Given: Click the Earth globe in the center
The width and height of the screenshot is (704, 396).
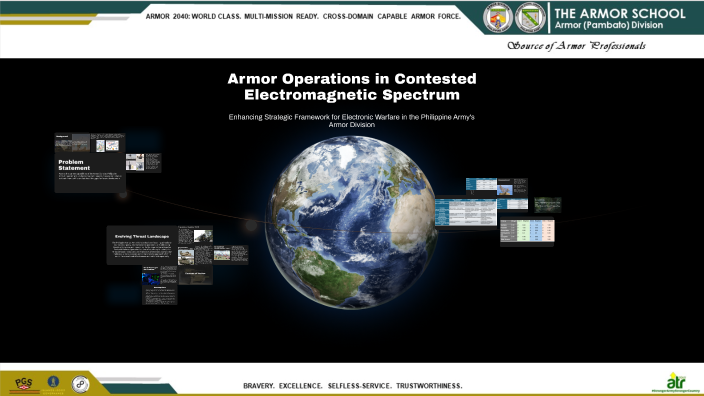Looking at the screenshot, I should coord(352,222).
